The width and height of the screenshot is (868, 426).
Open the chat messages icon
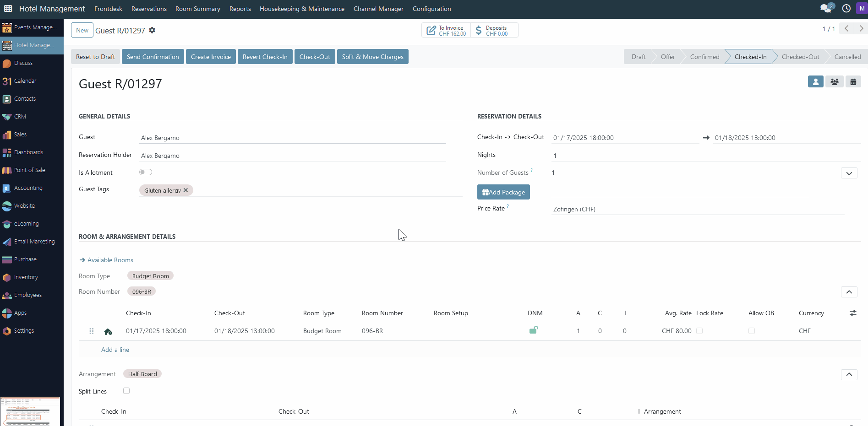(827, 8)
